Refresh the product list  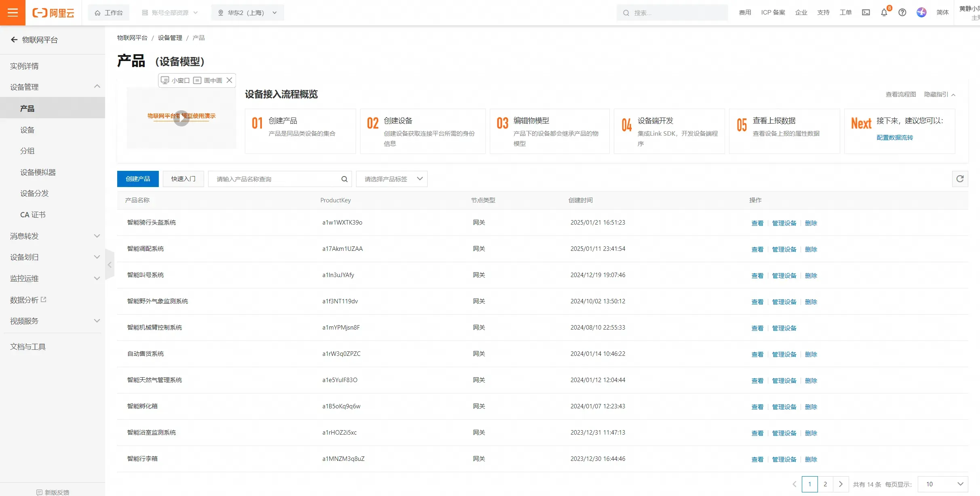[x=960, y=179]
